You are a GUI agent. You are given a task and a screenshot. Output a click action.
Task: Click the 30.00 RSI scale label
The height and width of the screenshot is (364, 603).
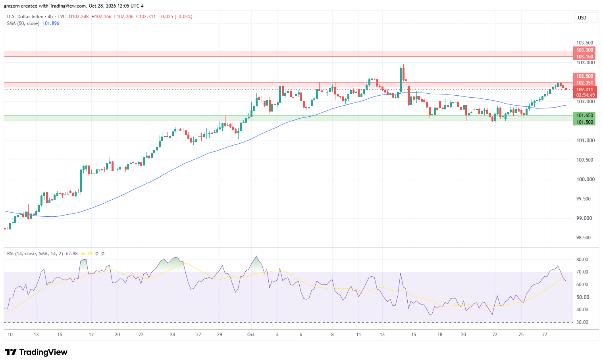582,322
